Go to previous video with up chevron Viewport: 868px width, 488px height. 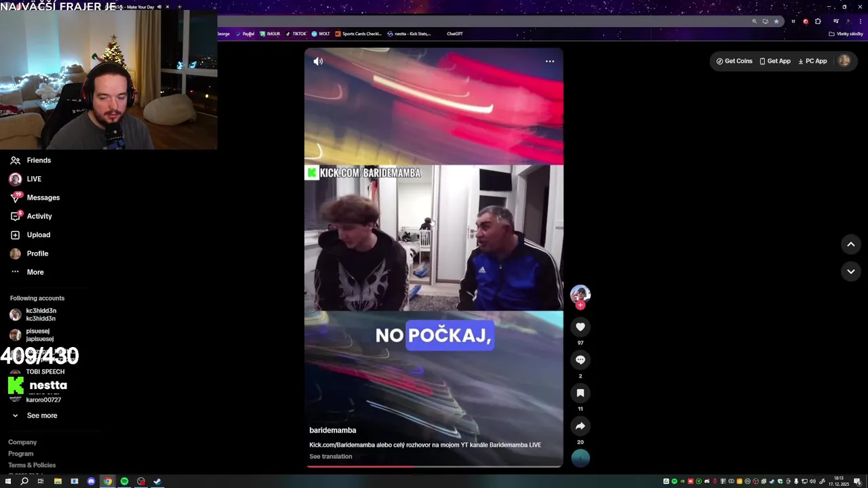(851, 244)
